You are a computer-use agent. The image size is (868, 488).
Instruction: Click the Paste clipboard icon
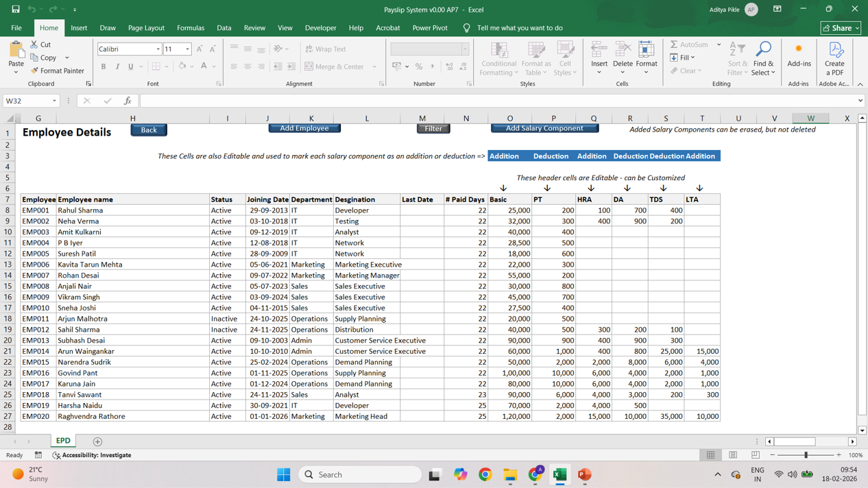[x=16, y=51]
